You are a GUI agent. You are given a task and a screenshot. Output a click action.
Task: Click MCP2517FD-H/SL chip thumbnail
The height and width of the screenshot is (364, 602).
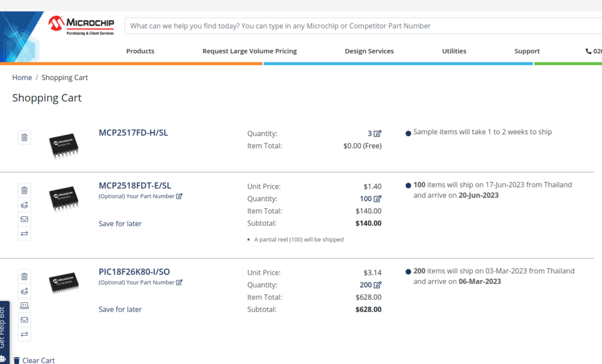[63, 145]
